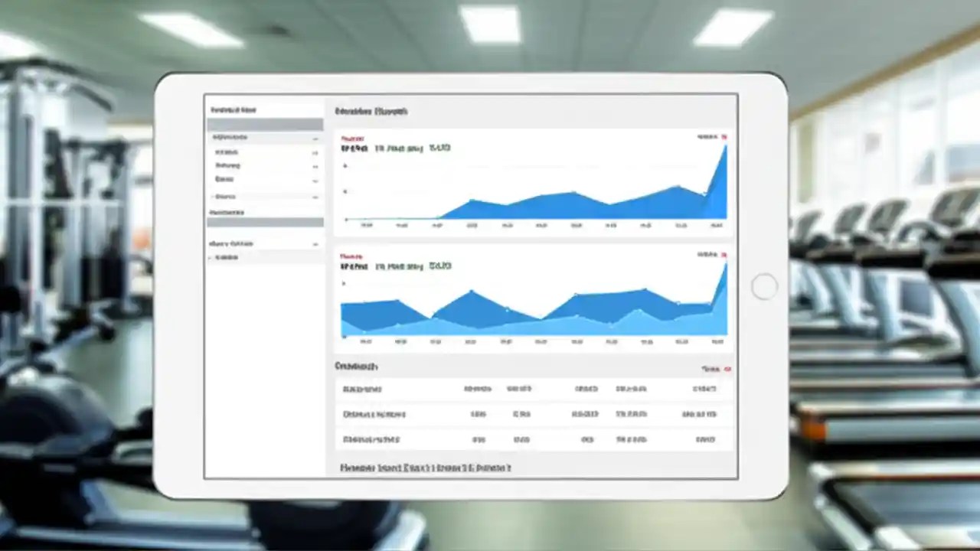Screen dimensions: 980x551
Task: Collapse the bottom sidebar item with the chevron
Action: point(315,243)
